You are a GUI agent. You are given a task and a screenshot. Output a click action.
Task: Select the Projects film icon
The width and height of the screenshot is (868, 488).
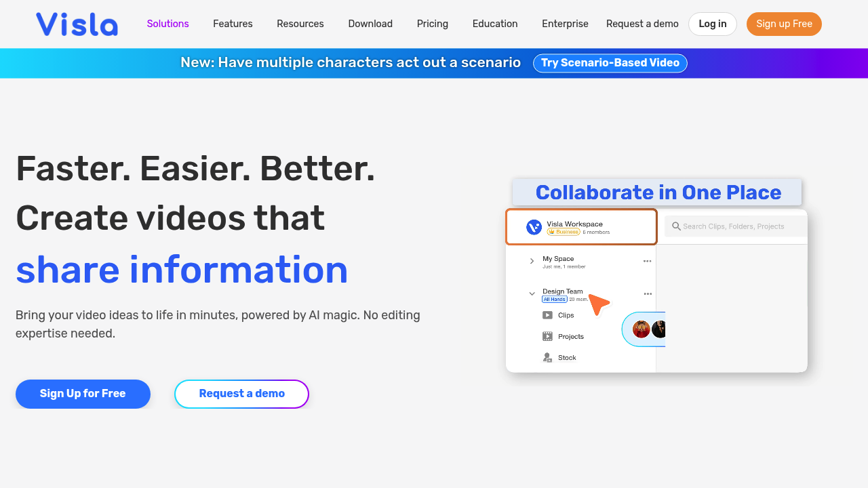tap(547, 336)
